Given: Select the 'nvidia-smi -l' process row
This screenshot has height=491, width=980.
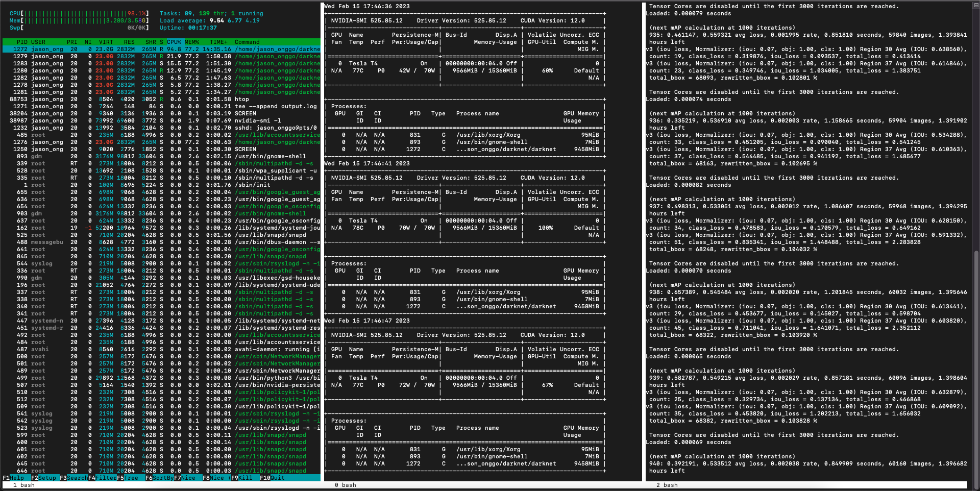Looking at the screenshot, I should click(x=161, y=120).
